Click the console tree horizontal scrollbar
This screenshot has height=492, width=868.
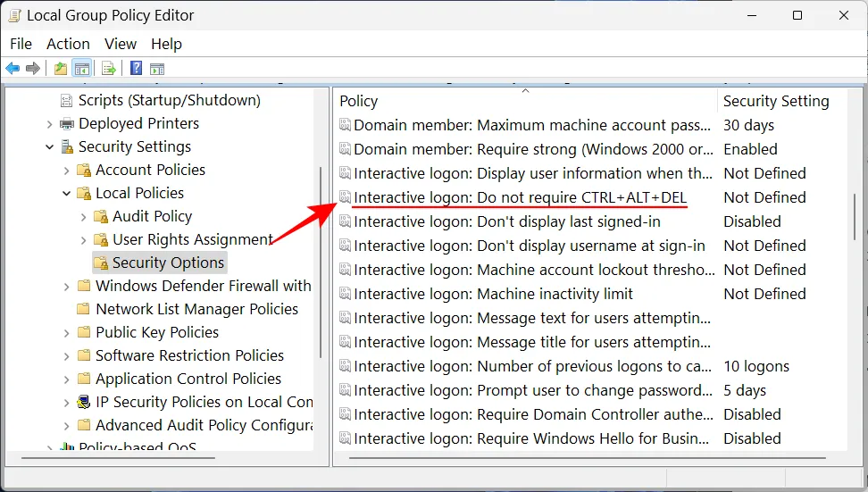coord(117,458)
